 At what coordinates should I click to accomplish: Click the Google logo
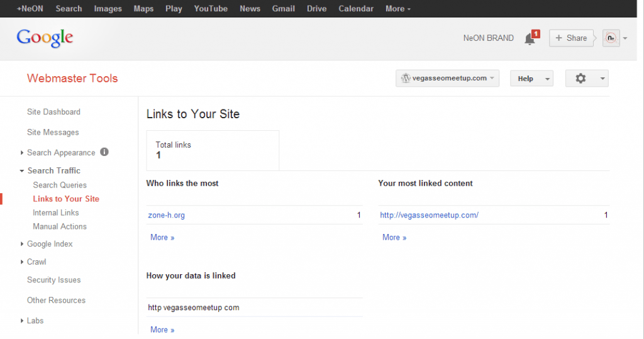[45, 38]
